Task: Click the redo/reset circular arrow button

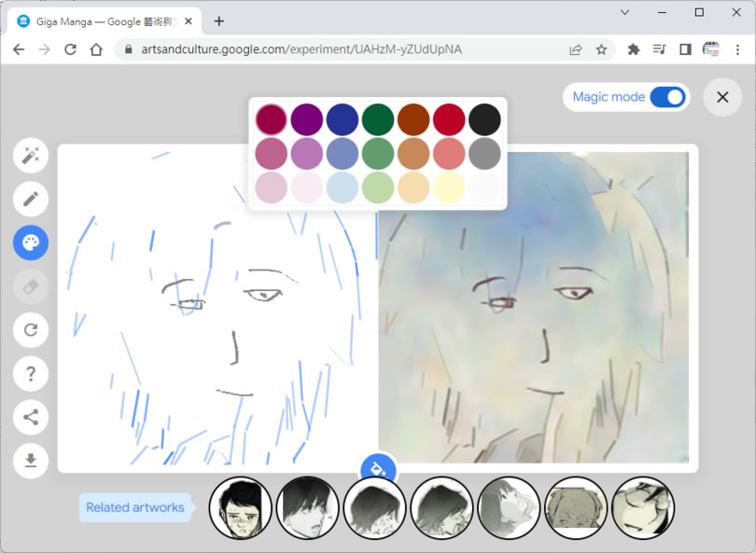Action: click(31, 330)
